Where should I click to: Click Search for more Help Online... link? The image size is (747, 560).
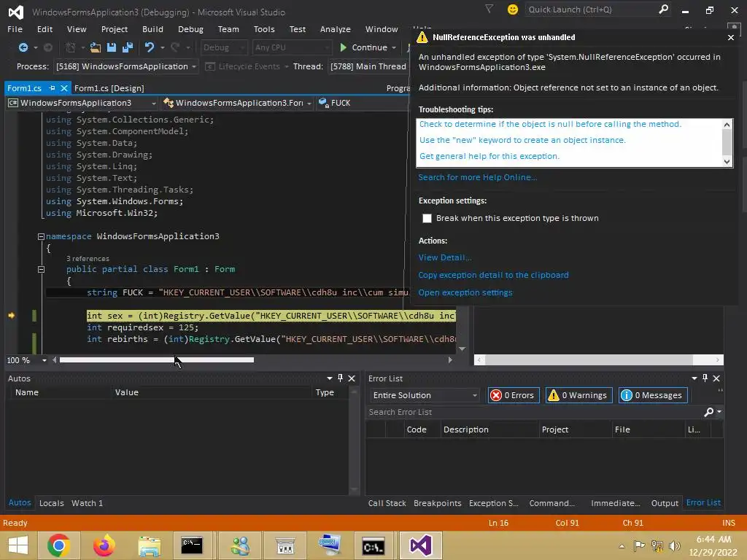tap(477, 177)
